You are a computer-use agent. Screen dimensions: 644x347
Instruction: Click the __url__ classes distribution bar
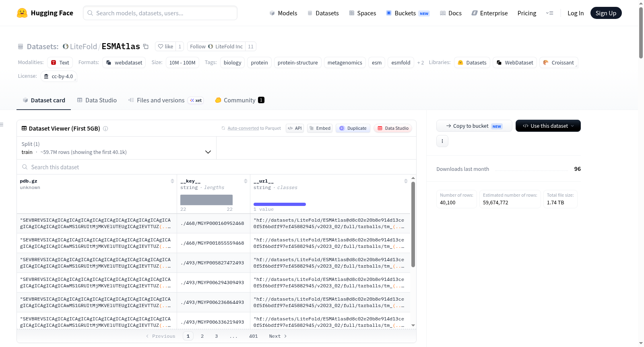point(280,204)
